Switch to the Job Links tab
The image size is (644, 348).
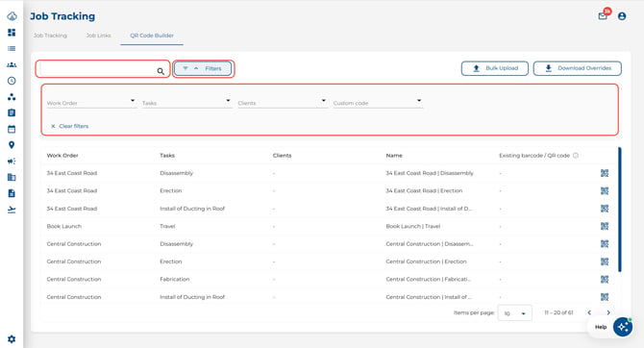click(x=99, y=36)
